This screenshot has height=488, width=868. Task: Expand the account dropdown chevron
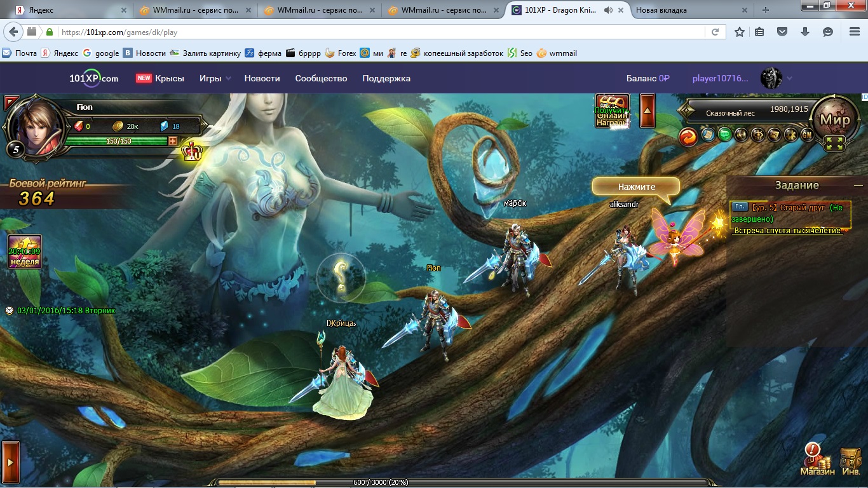point(790,79)
